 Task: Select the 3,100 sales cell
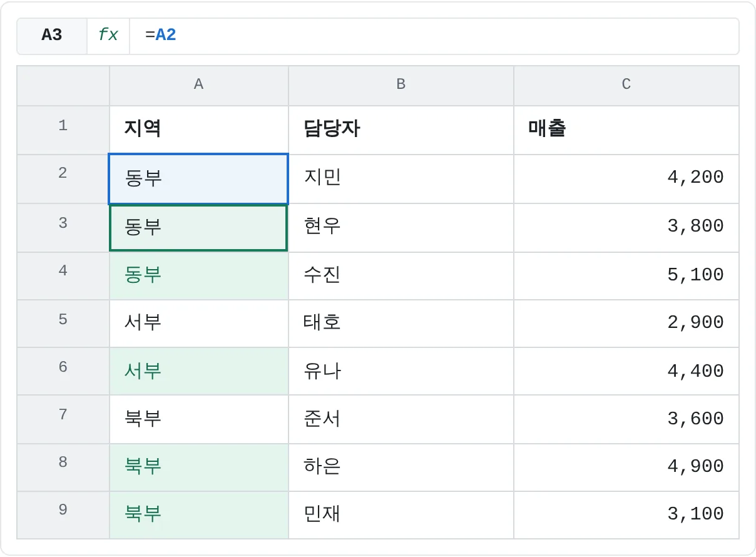pos(626,514)
